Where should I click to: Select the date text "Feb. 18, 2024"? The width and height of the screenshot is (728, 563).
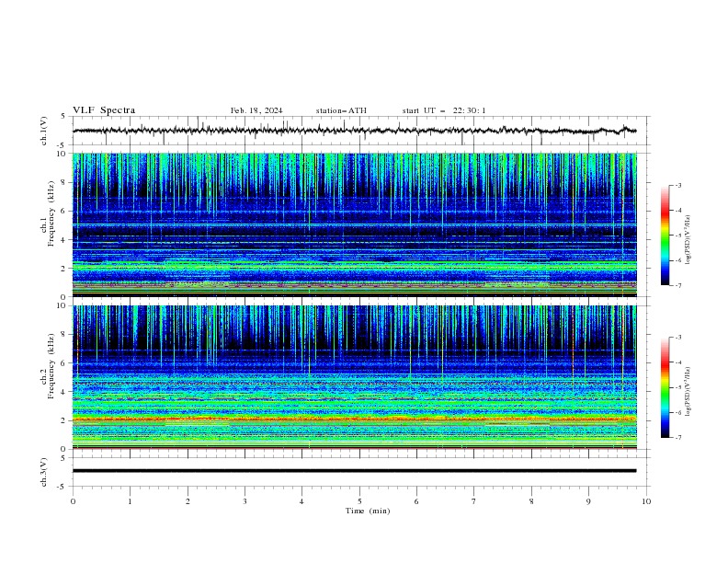256,110
